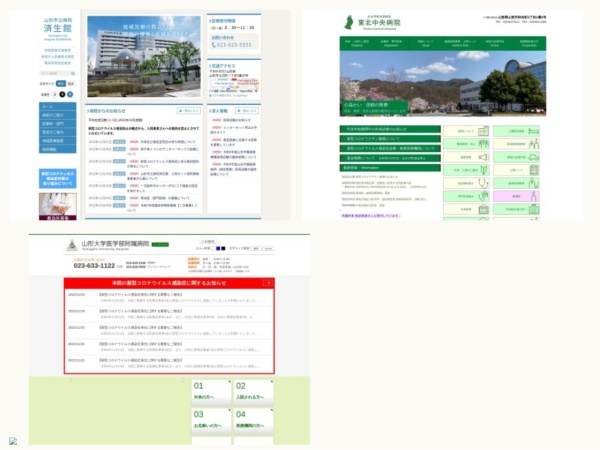The image size is (600, 450).
Task: Click the car icon tile on the Tohoku site
Action: pyautogui.click(x=516, y=157)
